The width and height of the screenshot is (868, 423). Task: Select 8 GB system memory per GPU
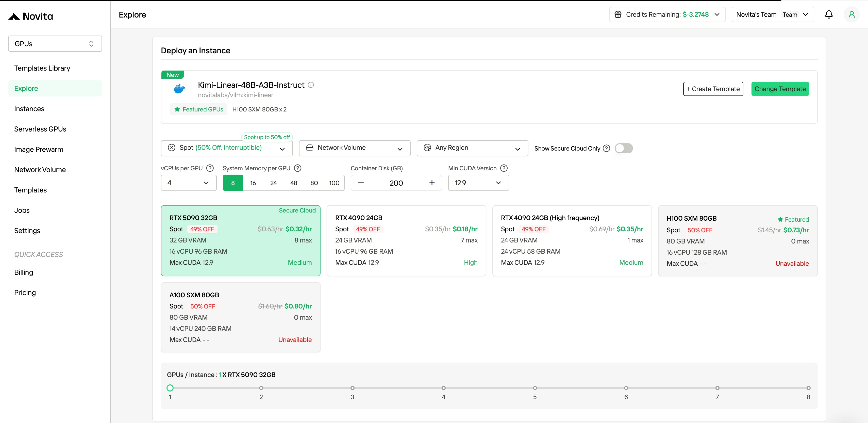point(233,183)
